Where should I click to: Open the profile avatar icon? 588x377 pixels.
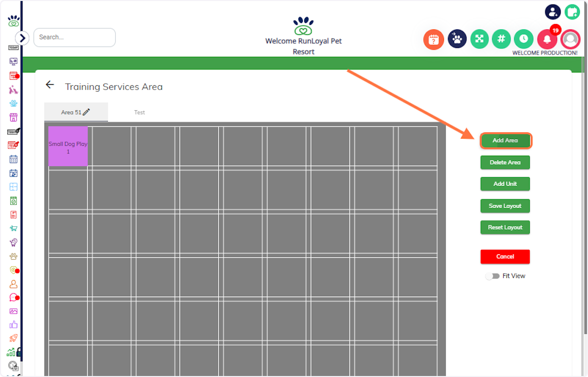click(x=570, y=39)
